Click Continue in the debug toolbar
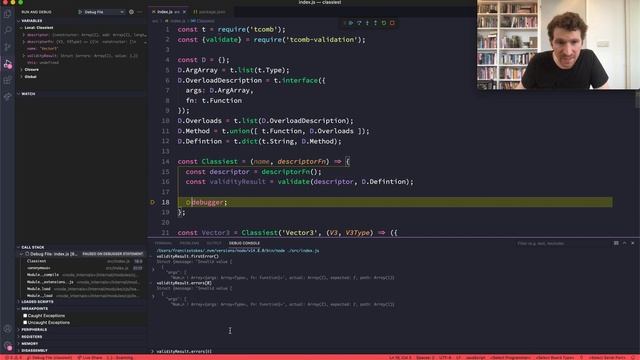Viewport: 640px width, 360px height. tap(351, 23)
